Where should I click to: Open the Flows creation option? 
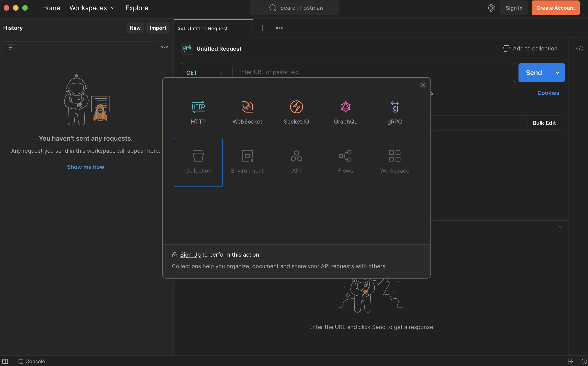pos(345,161)
